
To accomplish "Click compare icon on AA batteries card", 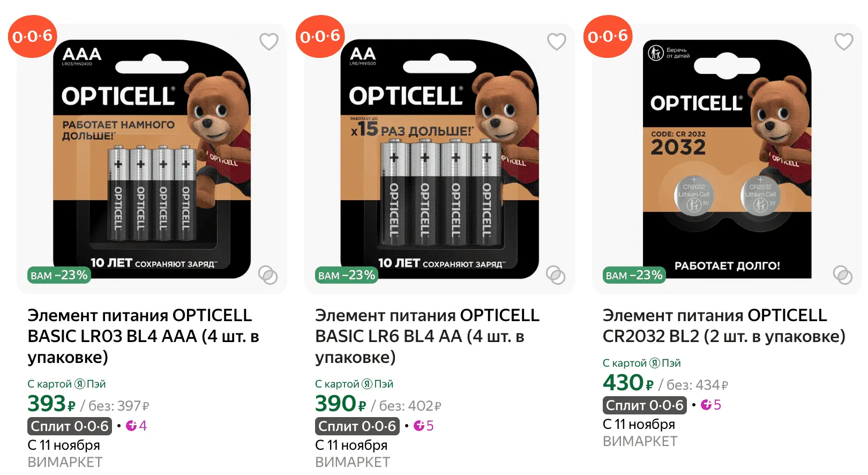I will pyautogui.click(x=556, y=275).
